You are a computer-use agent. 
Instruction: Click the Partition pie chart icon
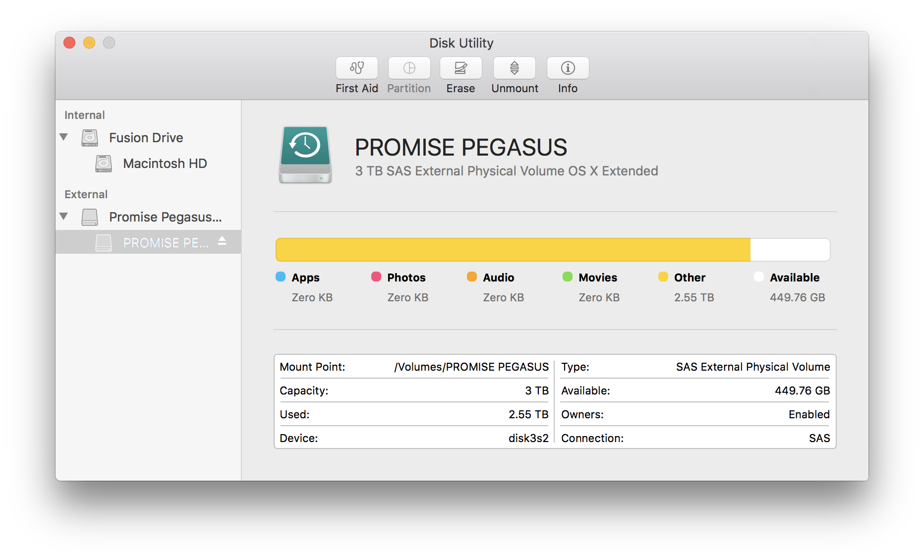click(409, 68)
